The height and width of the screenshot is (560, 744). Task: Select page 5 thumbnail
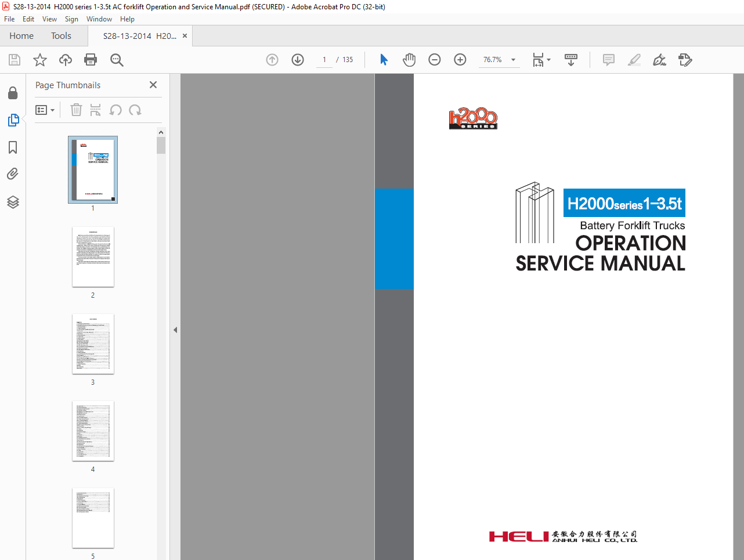click(x=93, y=518)
